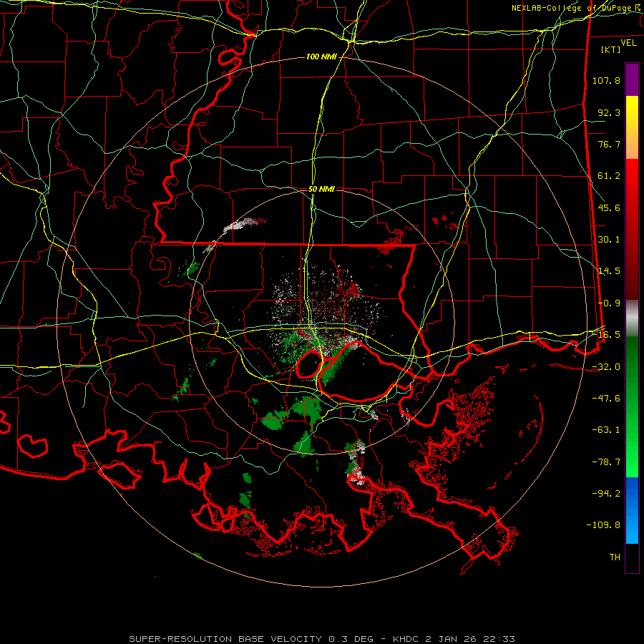
Task: Click the "TH" threshold label
Action: coord(615,557)
